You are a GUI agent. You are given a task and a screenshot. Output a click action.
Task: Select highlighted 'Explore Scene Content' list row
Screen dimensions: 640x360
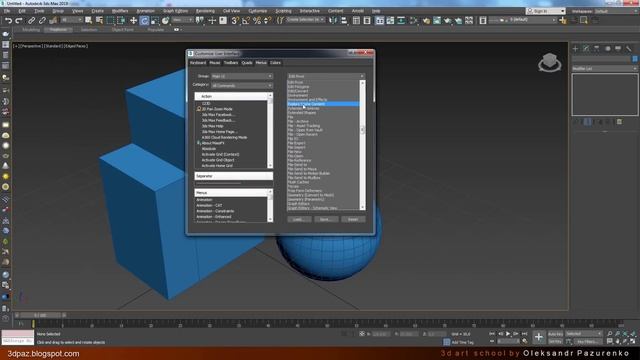tap(323, 104)
